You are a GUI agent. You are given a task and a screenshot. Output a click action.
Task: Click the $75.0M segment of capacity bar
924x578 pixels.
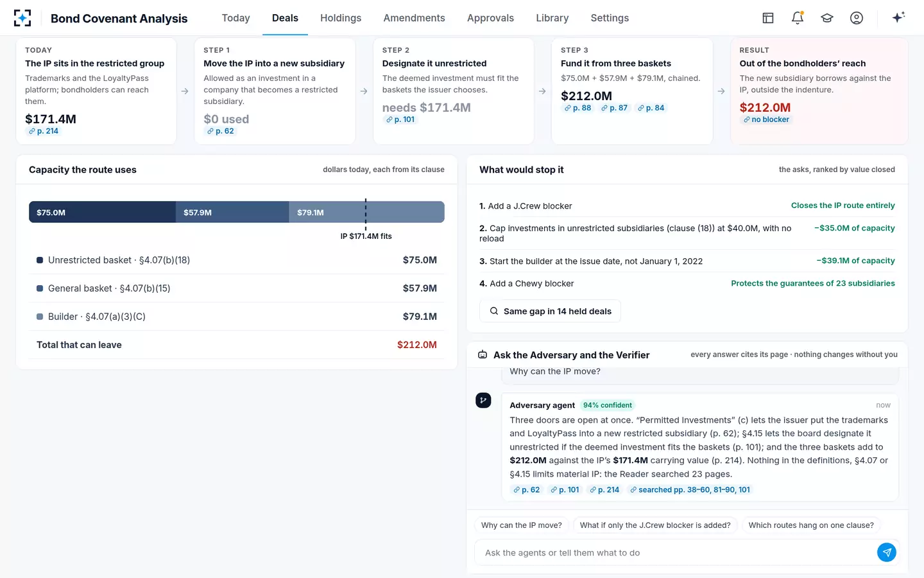102,212
